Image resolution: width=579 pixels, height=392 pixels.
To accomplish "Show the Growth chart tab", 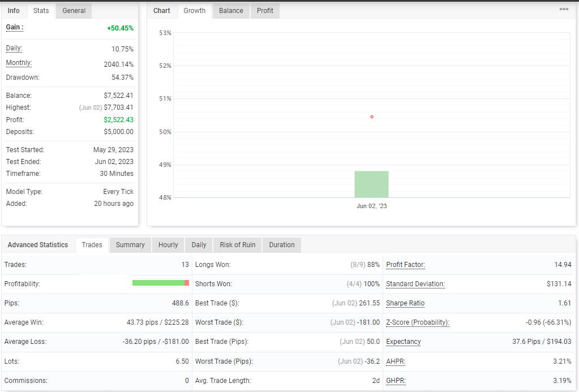I will click(195, 11).
